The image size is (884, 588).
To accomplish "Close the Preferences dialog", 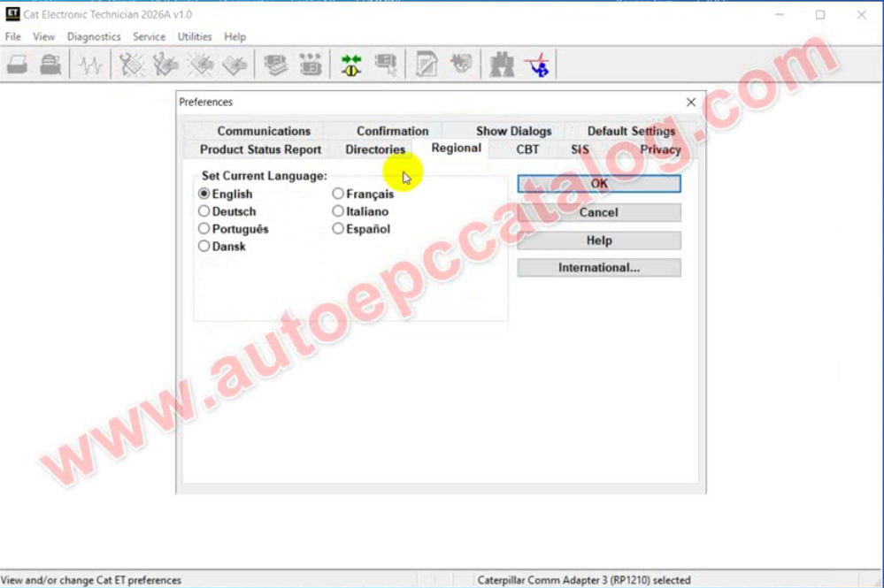I will tap(691, 103).
